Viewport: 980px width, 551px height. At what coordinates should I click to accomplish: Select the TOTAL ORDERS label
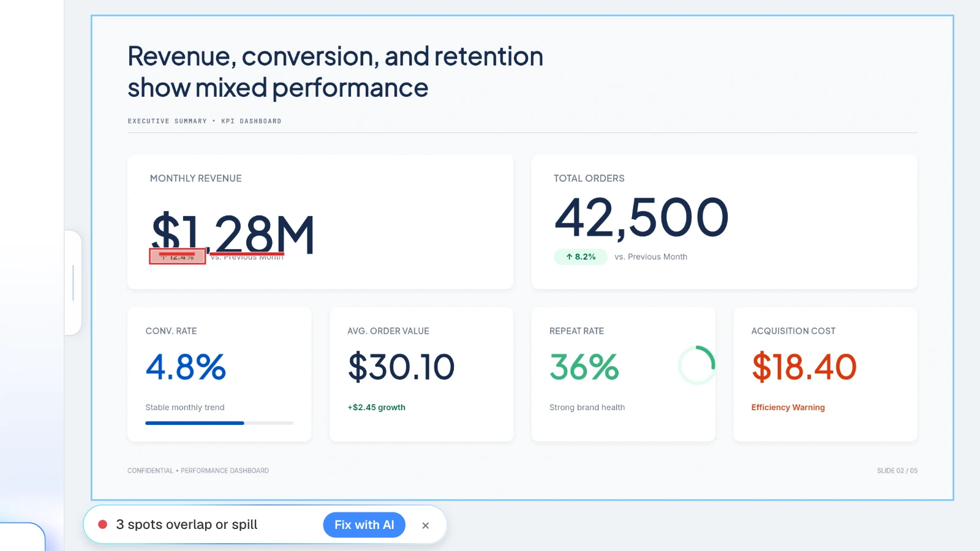(x=589, y=178)
